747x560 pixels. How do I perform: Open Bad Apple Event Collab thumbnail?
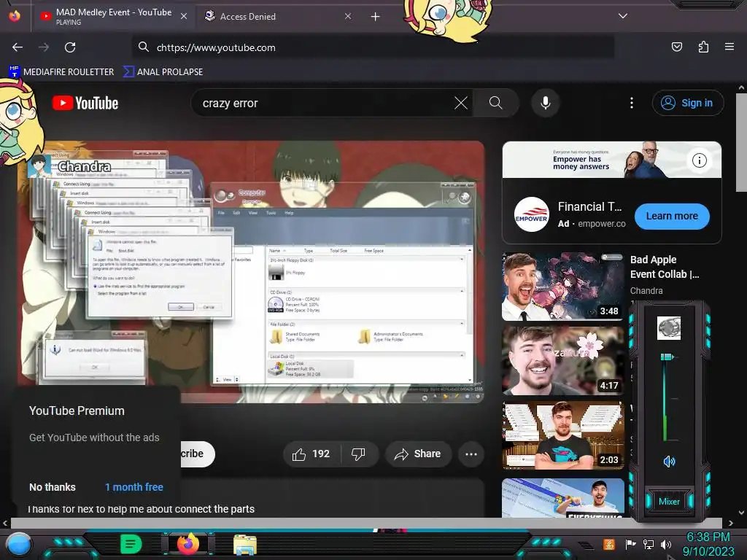pyautogui.click(x=563, y=286)
